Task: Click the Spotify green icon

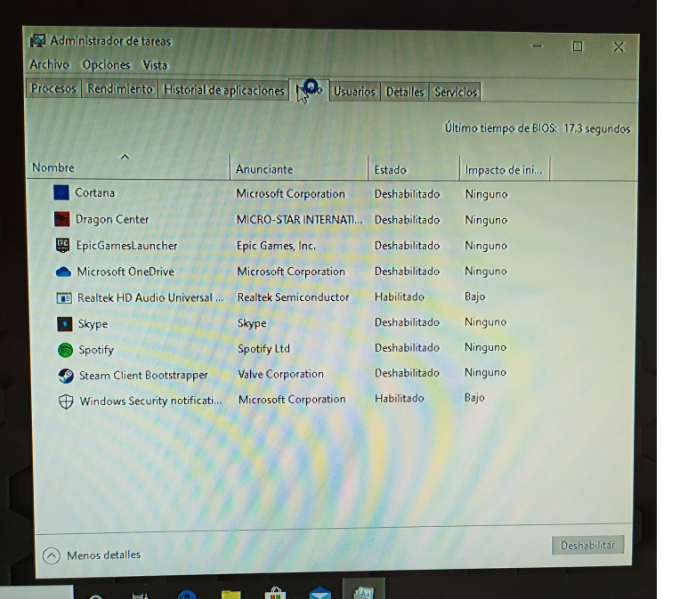Action: tap(65, 350)
